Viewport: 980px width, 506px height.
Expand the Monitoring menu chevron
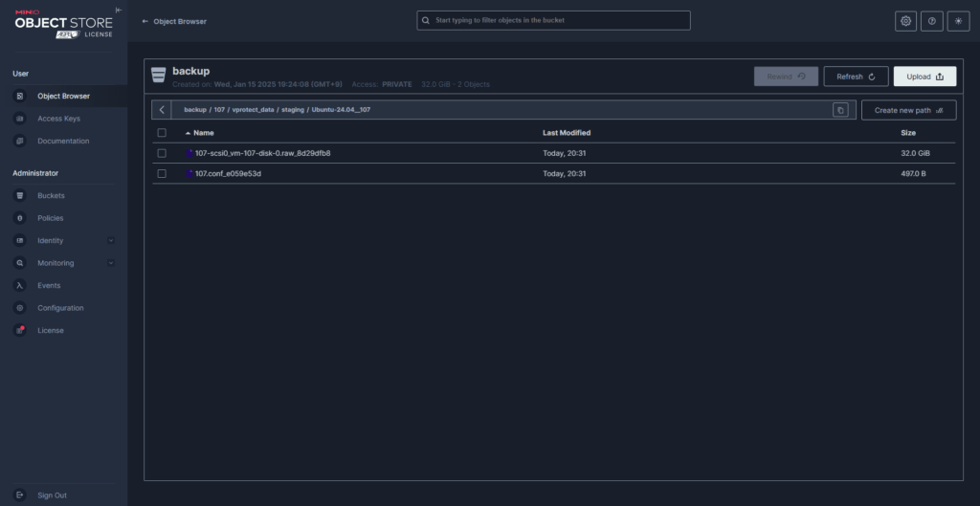(111, 263)
